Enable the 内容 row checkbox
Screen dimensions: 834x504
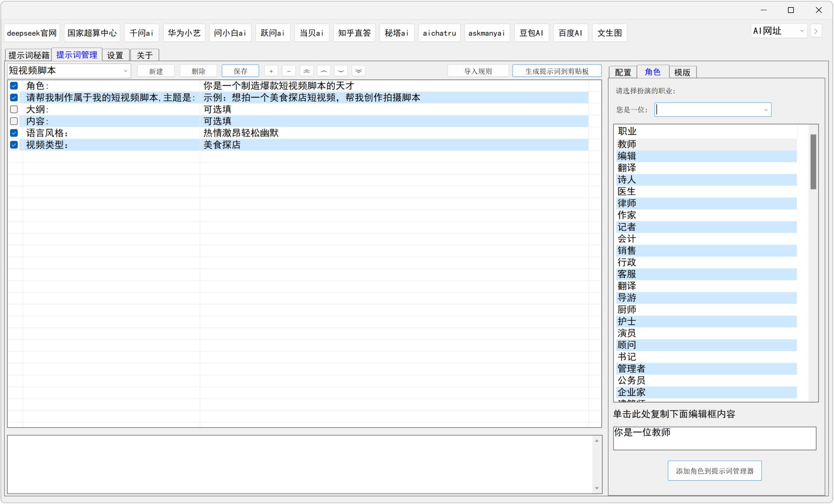(14, 121)
